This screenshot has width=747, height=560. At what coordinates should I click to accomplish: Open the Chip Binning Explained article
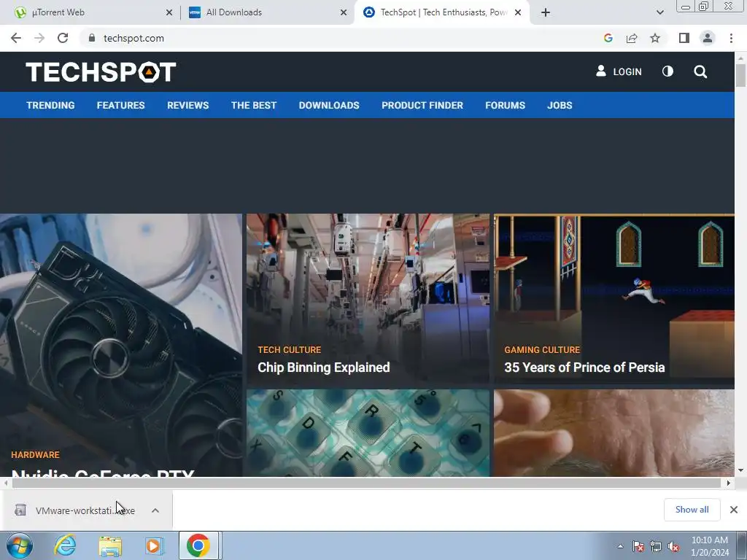pos(323,367)
